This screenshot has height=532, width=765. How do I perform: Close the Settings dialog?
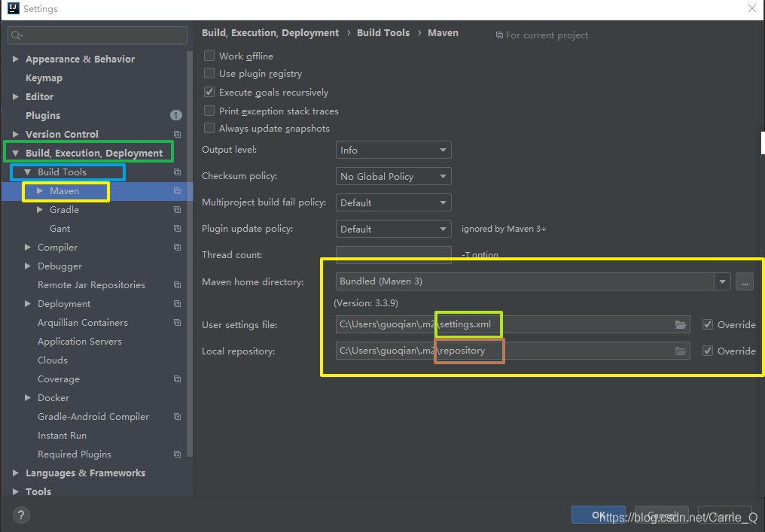752,8
